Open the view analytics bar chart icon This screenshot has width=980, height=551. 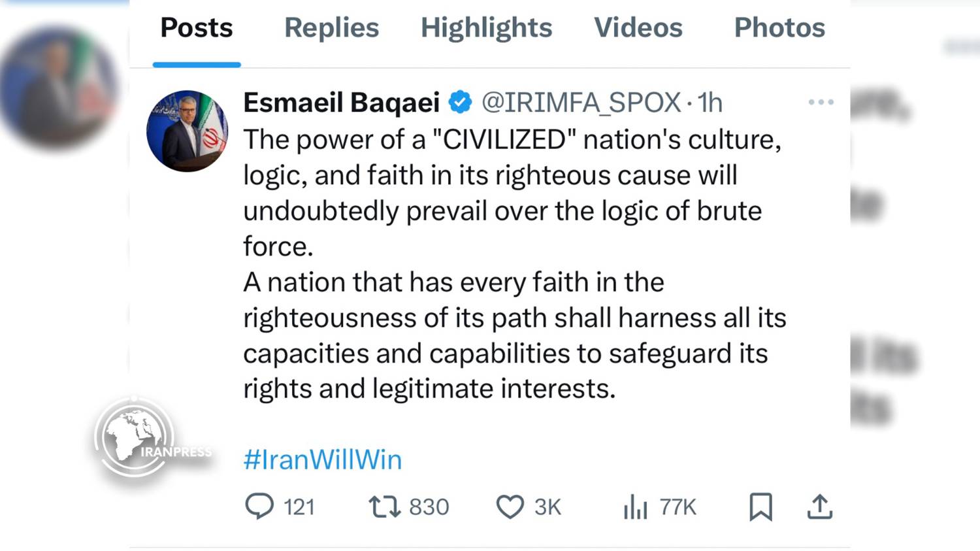tap(635, 507)
